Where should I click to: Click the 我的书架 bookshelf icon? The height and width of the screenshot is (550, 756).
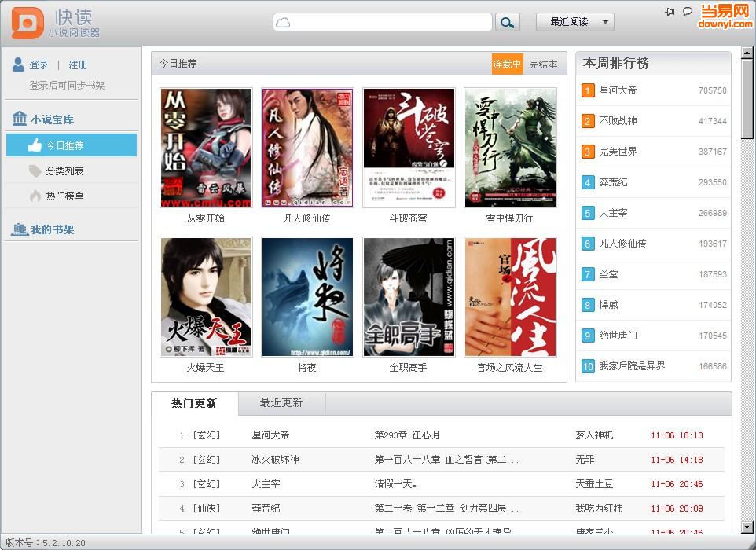point(20,229)
